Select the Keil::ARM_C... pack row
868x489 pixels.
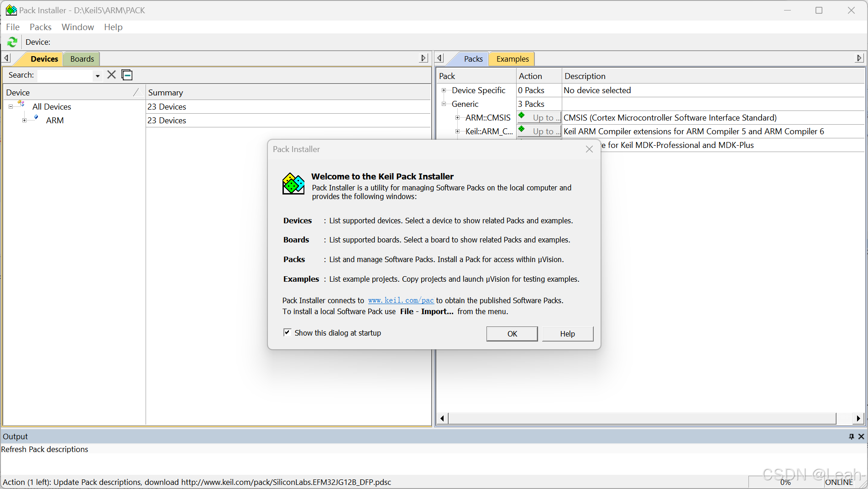(489, 131)
